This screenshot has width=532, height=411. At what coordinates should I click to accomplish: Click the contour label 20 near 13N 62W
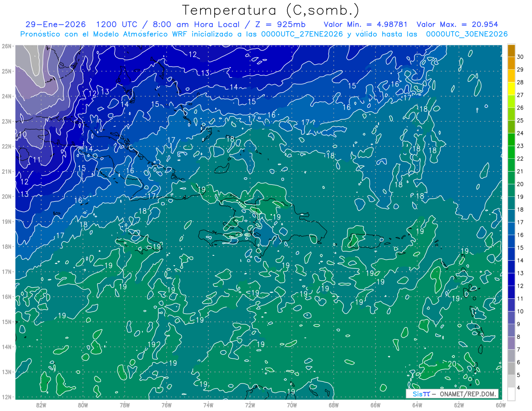[x=452, y=364]
